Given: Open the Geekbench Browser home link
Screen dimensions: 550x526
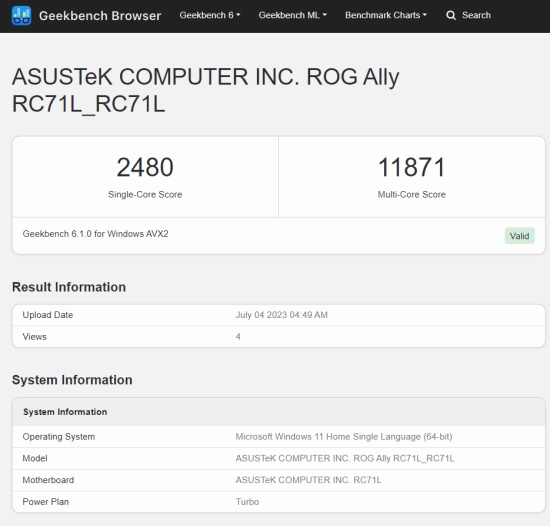Looking at the screenshot, I should [x=100, y=16].
